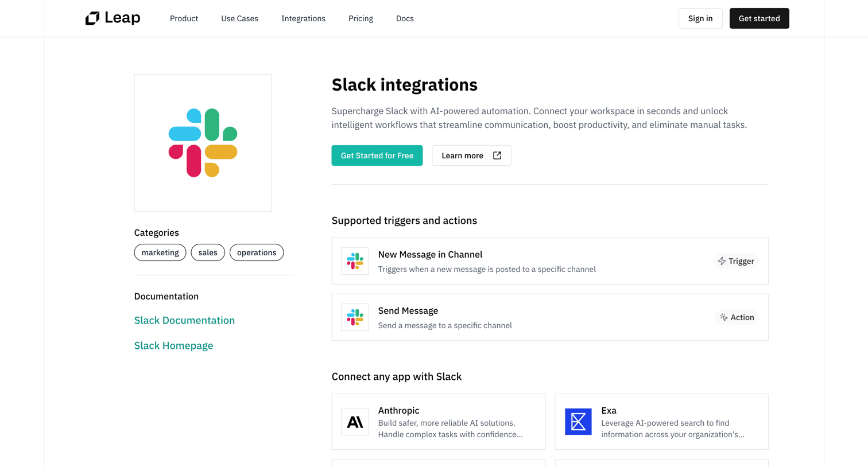The image size is (868, 467).
Task: Click the Get started button in header
Action: click(759, 18)
